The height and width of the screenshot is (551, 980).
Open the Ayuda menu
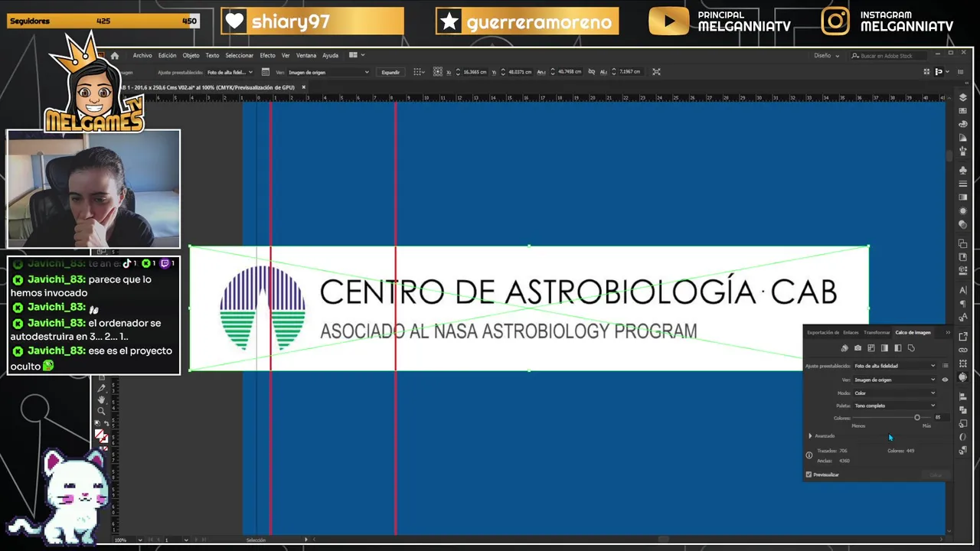click(330, 55)
